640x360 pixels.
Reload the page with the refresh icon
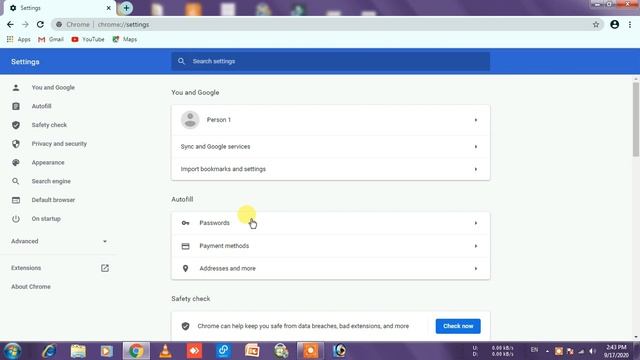tap(40, 24)
